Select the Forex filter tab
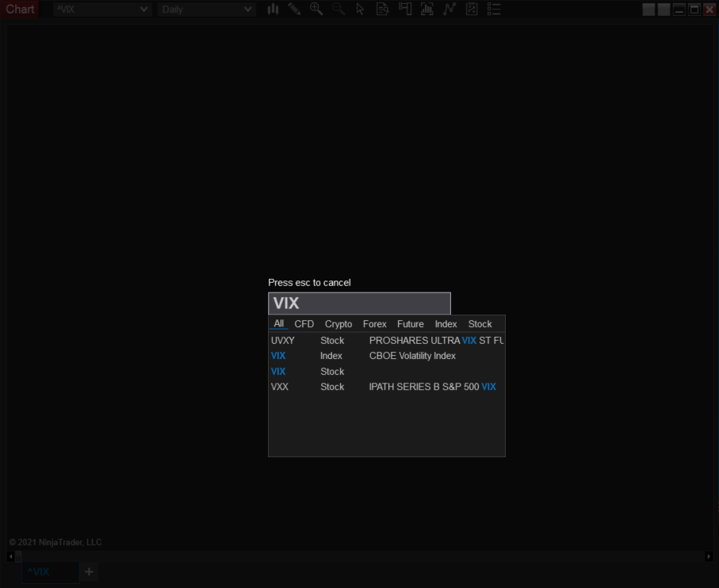This screenshot has height=588, width=719. coord(375,324)
